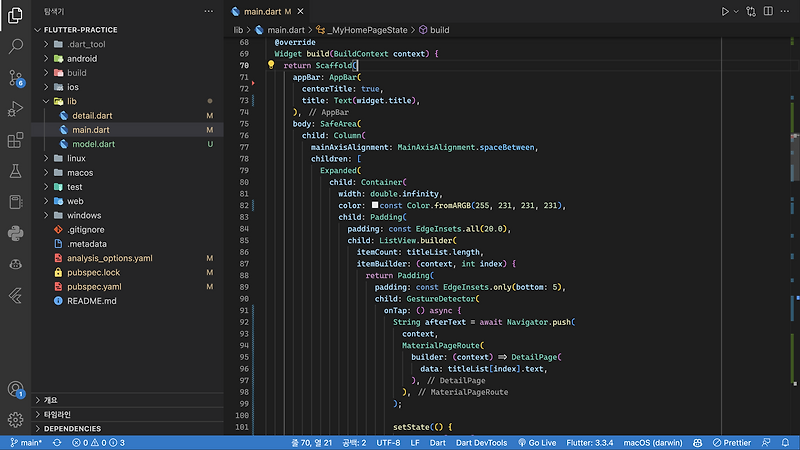Open the Search view in activity bar

[x=15, y=46]
